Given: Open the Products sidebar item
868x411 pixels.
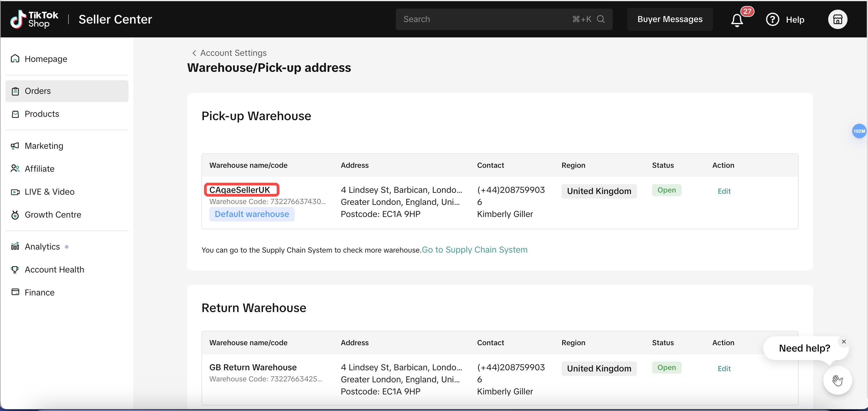Looking at the screenshot, I should point(41,114).
